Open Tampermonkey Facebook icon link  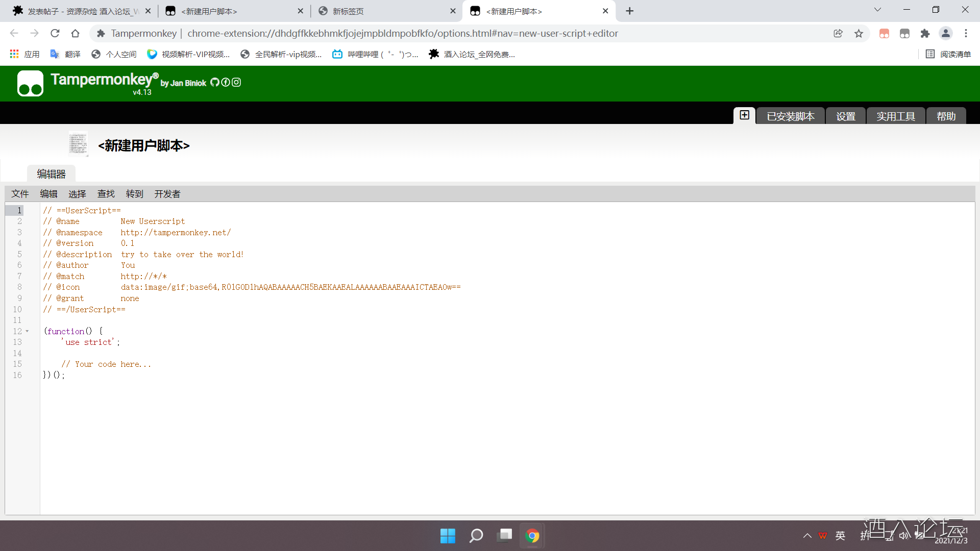point(226,83)
